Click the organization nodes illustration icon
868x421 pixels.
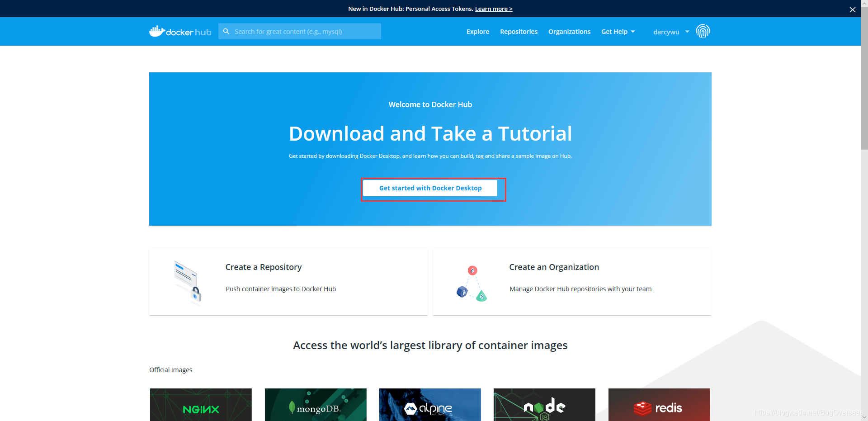pyautogui.click(x=472, y=284)
